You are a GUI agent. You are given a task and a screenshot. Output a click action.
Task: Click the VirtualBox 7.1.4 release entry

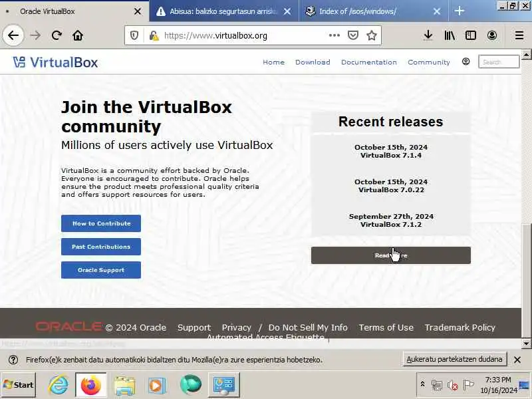click(391, 152)
